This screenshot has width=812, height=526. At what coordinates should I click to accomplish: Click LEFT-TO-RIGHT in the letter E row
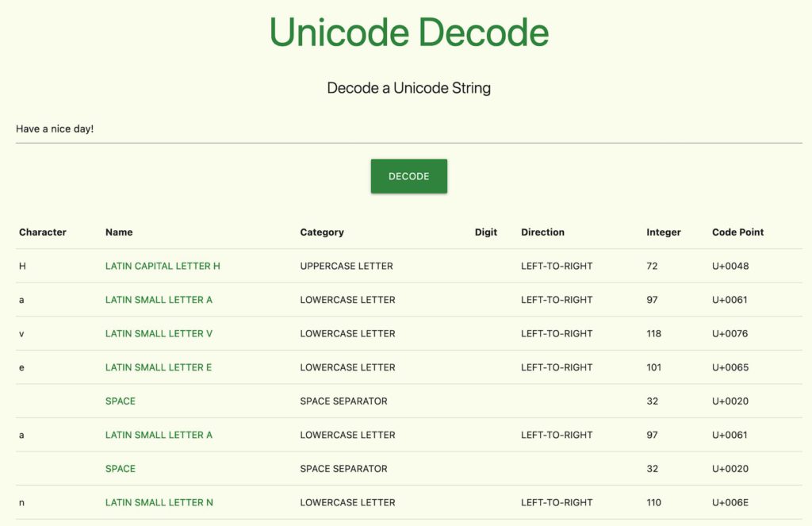(x=557, y=367)
